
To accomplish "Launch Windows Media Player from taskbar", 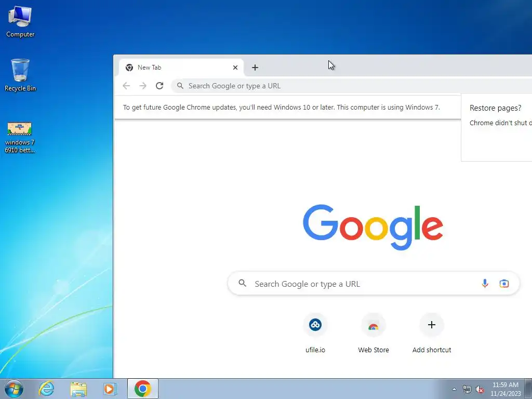I will [110, 389].
